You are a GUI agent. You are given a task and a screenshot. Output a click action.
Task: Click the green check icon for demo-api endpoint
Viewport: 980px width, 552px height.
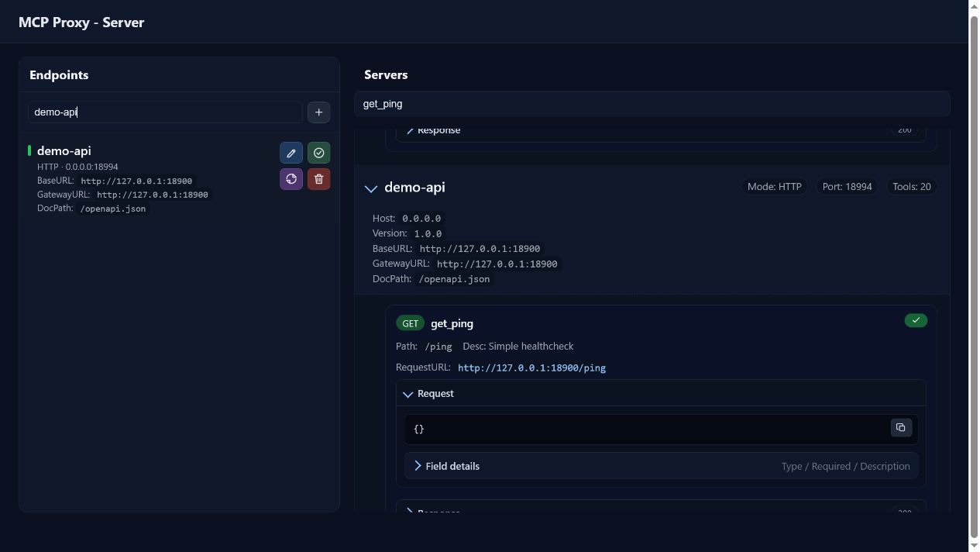click(318, 153)
